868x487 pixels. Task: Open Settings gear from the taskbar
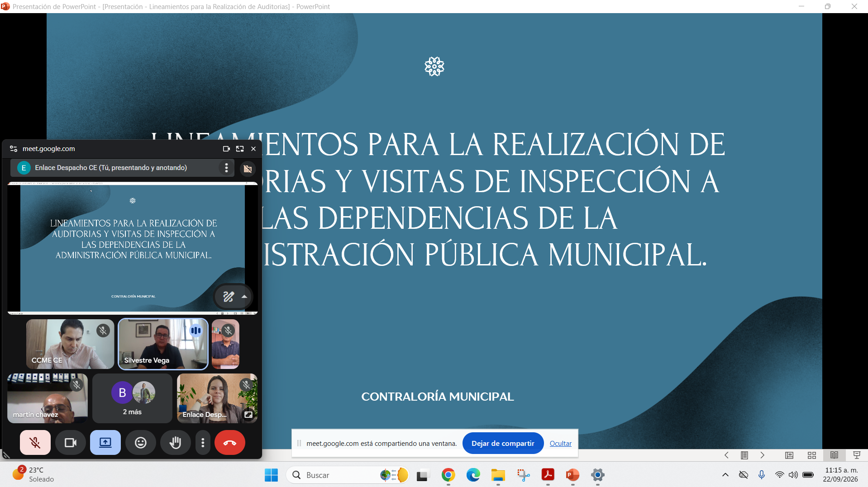tap(598, 475)
